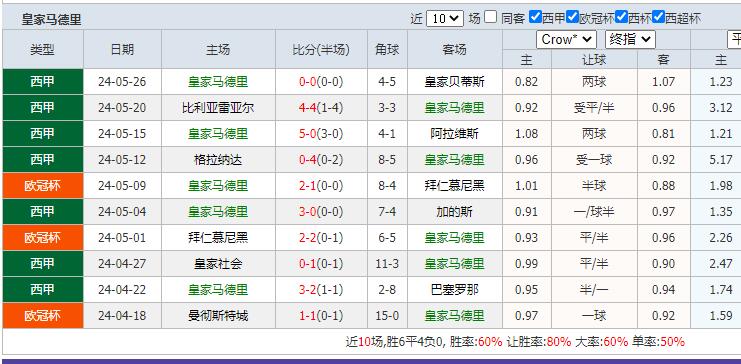
Task: Click handicap 一/球半 for 加的斯 match
Action: click(594, 212)
